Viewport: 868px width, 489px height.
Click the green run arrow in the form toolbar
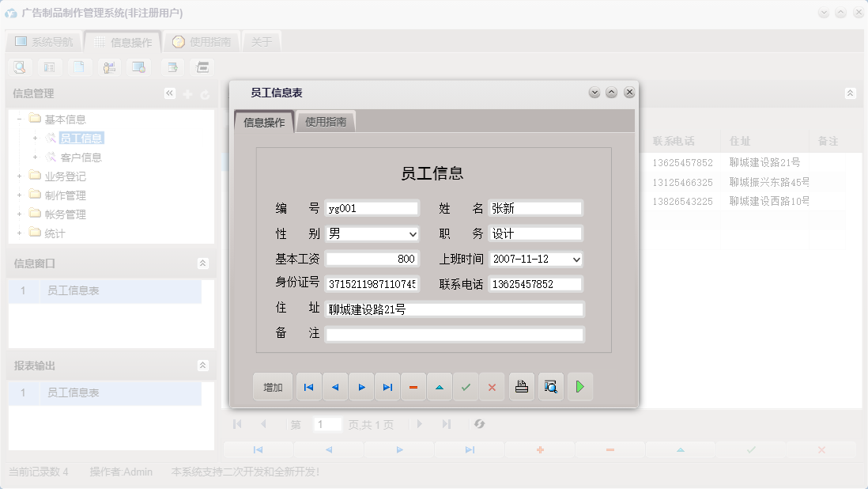tap(580, 386)
